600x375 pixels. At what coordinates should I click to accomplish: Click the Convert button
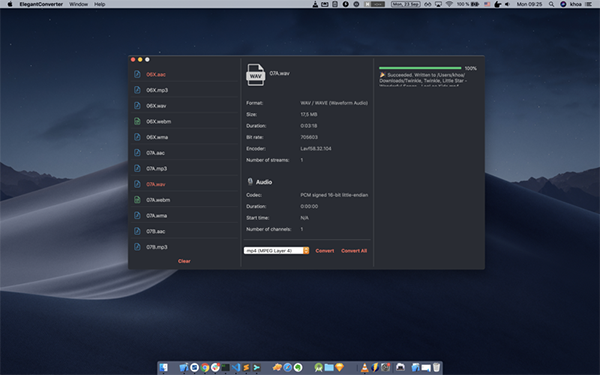click(324, 251)
